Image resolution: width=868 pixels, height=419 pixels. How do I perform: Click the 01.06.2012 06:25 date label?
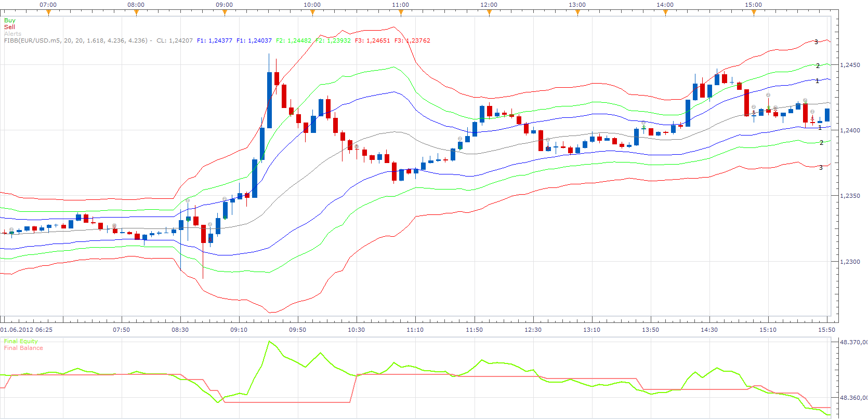26,330
